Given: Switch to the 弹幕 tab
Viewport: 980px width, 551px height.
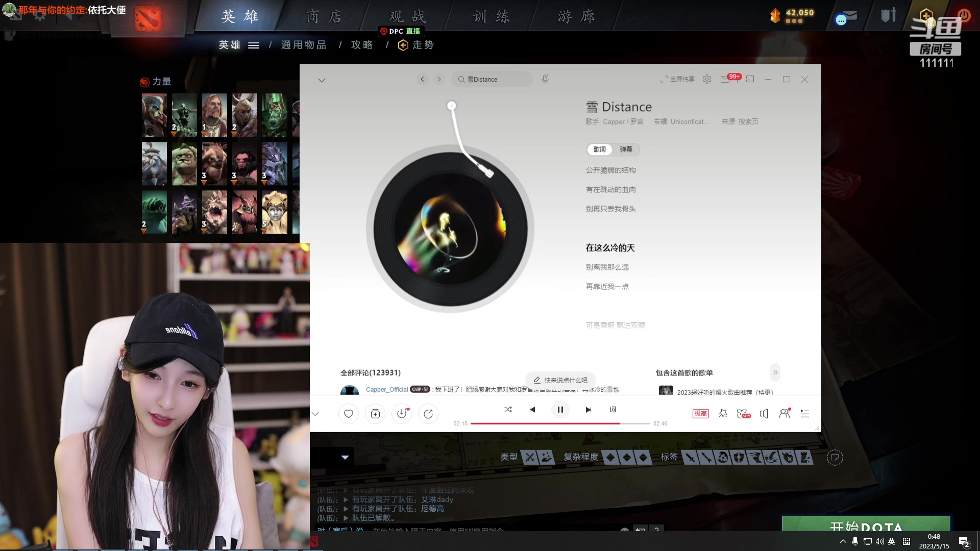Looking at the screenshot, I should (x=627, y=149).
